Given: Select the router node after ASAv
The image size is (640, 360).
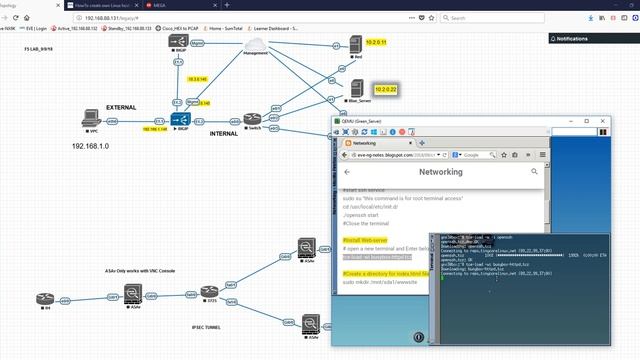Looking at the screenshot, I should coord(209,291).
